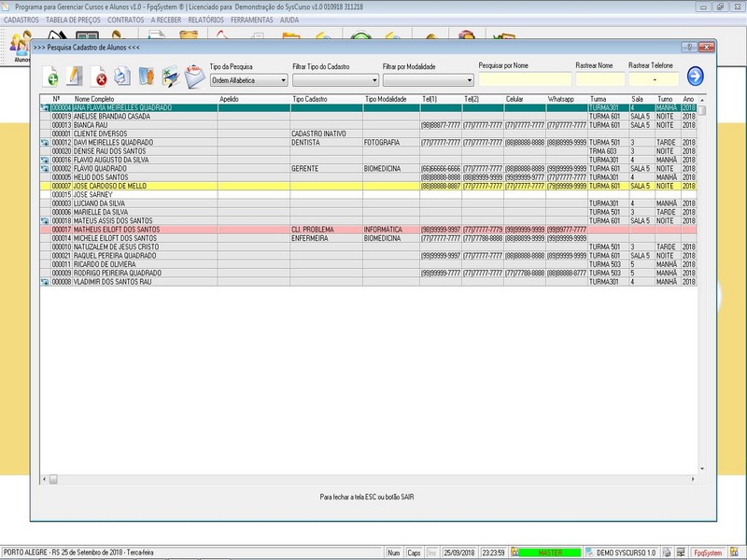Viewport: 747px width, 560px height.
Task: Click the Rastrear Nome field
Action: 600,79
